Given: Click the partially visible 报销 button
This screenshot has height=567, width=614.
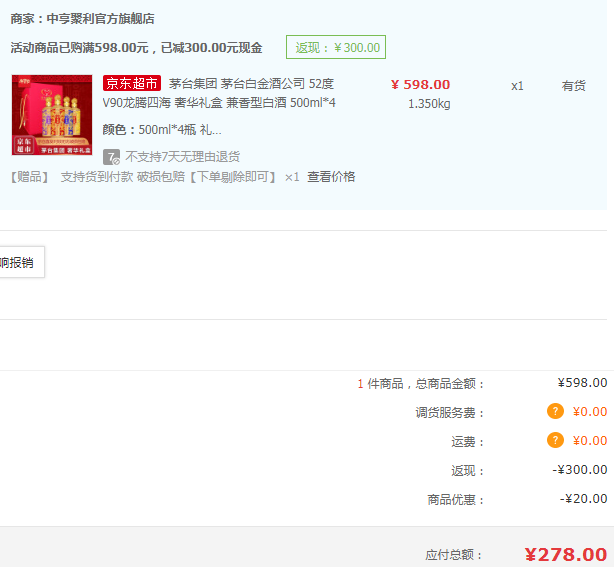Looking at the screenshot, I should (22, 262).
